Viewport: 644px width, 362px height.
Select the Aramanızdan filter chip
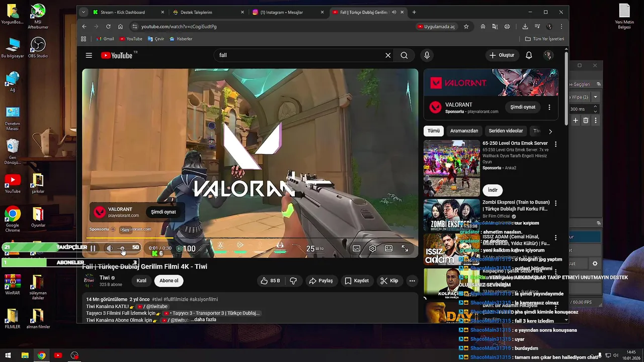click(464, 131)
